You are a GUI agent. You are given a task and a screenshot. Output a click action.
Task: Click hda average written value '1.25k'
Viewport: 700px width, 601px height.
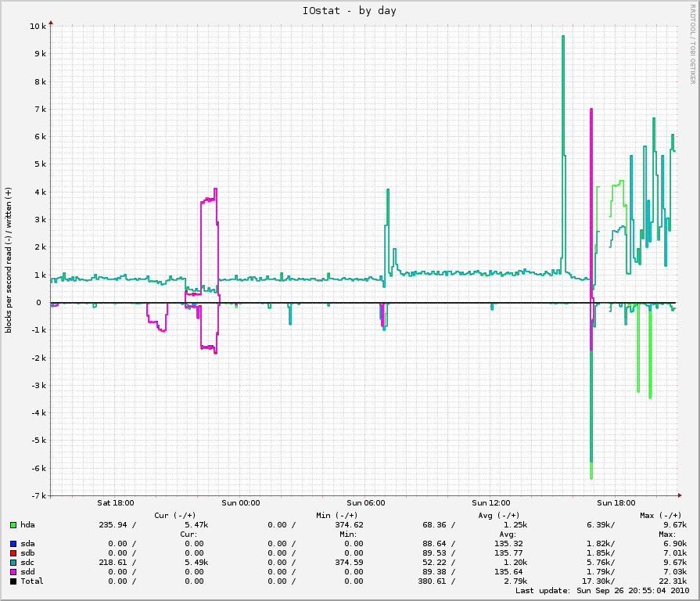515,525
